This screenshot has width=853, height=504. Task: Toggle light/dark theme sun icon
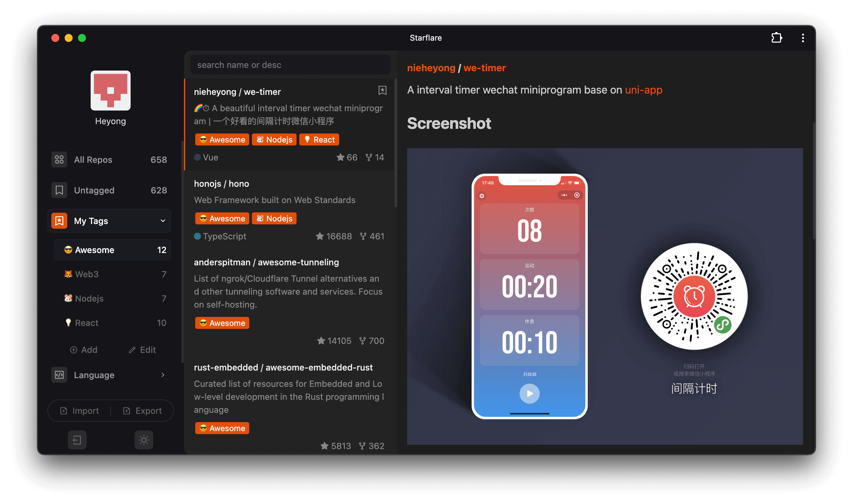pos(144,440)
